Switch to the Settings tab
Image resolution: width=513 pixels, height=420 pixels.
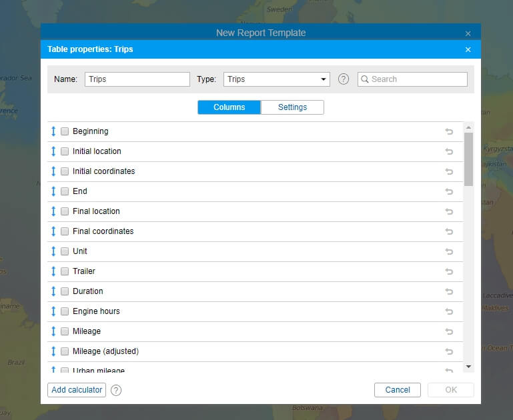292,107
